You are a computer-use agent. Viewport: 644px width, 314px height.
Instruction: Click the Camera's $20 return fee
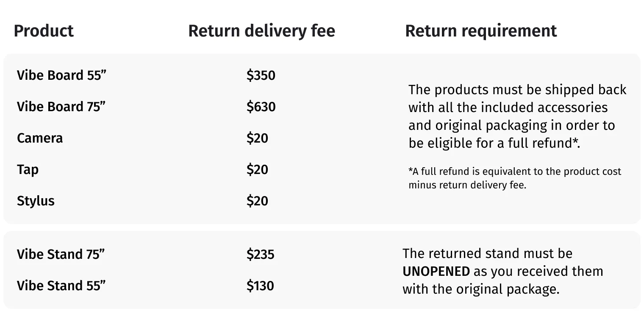click(257, 138)
